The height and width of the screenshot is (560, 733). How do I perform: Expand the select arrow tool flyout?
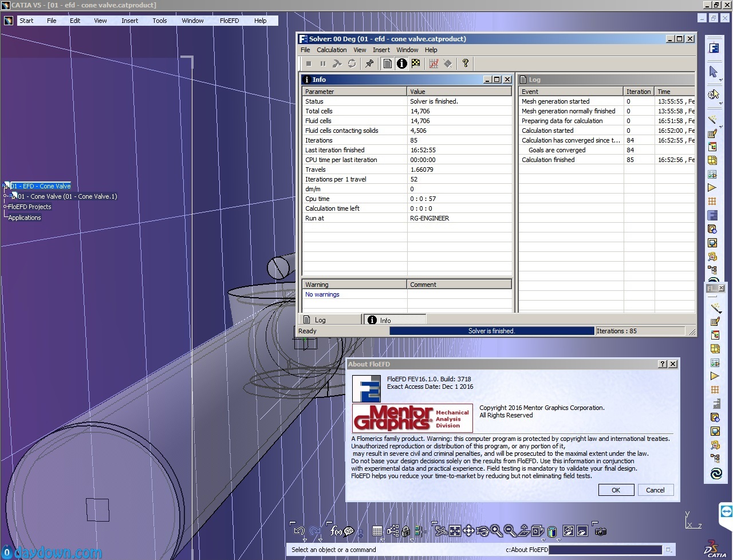[720, 80]
